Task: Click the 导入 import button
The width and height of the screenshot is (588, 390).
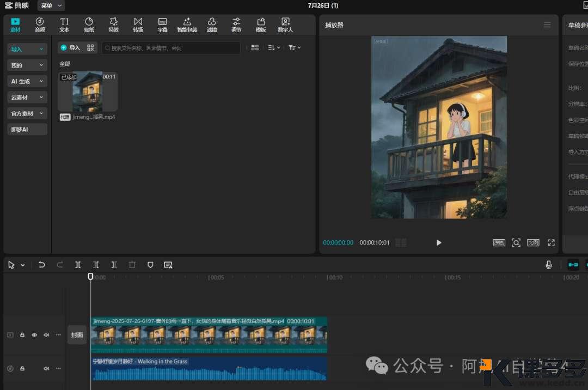Action: point(70,47)
